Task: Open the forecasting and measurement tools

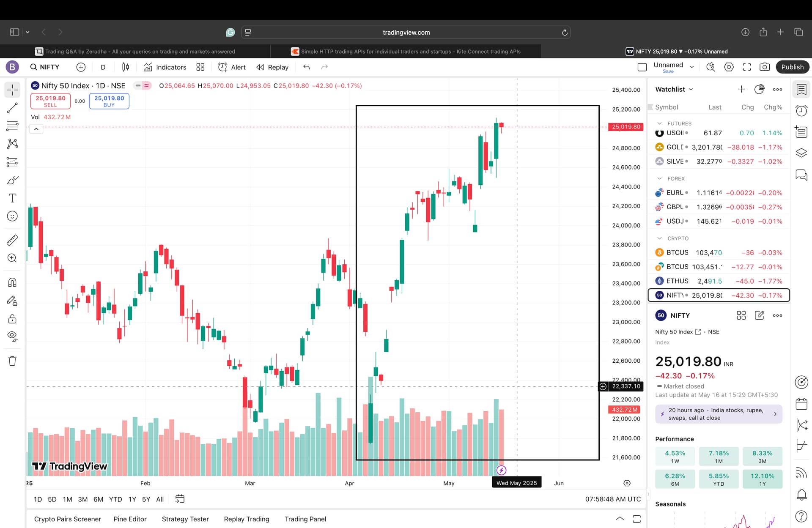Action: click(13, 162)
